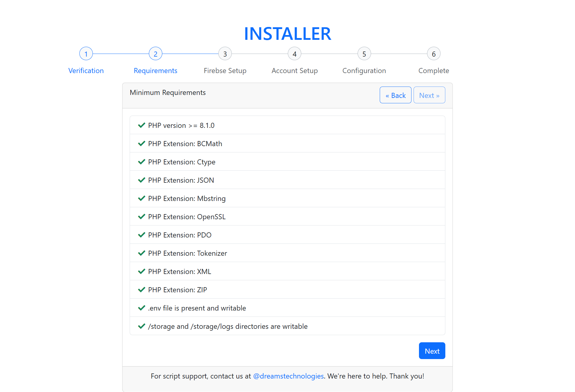This screenshot has height=392, width=575.
Task: Open the @dreamstechnologies support link
Action: point(288,376)
